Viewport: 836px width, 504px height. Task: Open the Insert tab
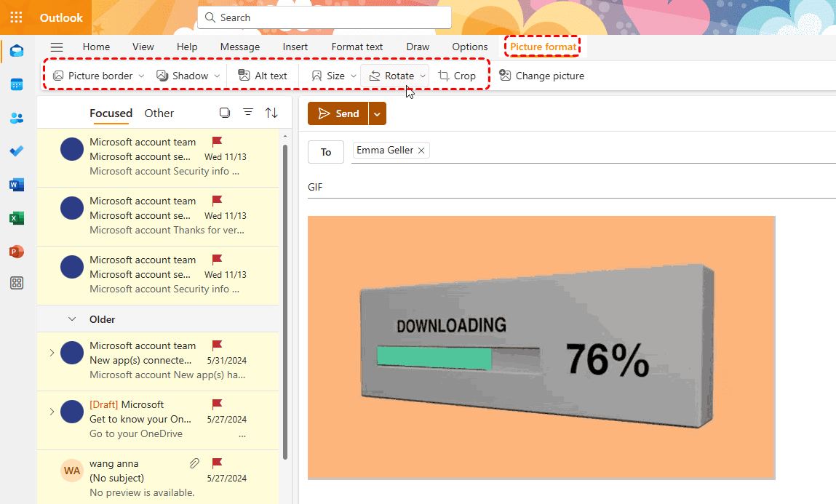click(x=295, y=47)
